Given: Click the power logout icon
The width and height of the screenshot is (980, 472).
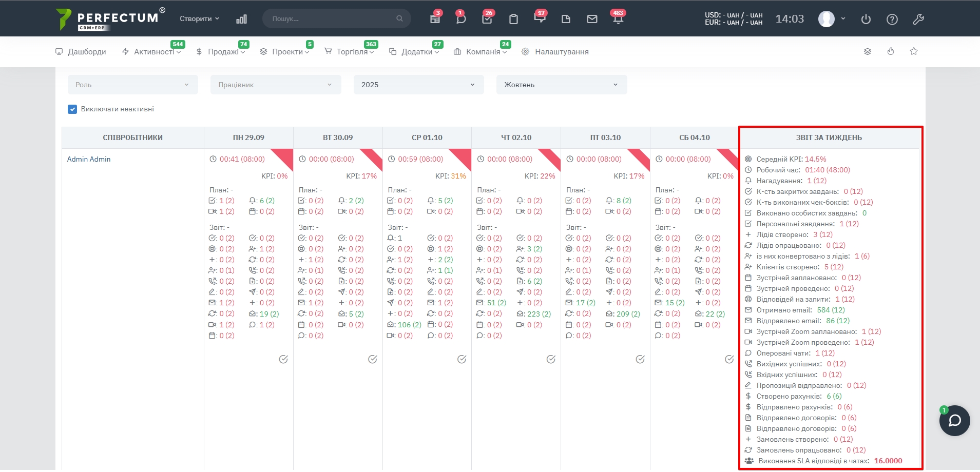Looking at the screenshot, I should 866,19.
